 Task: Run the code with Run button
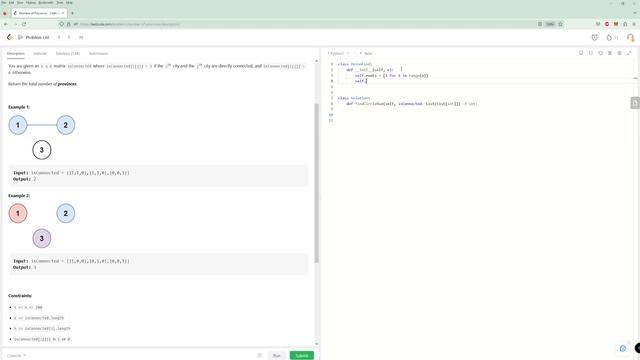click(277, 356)
